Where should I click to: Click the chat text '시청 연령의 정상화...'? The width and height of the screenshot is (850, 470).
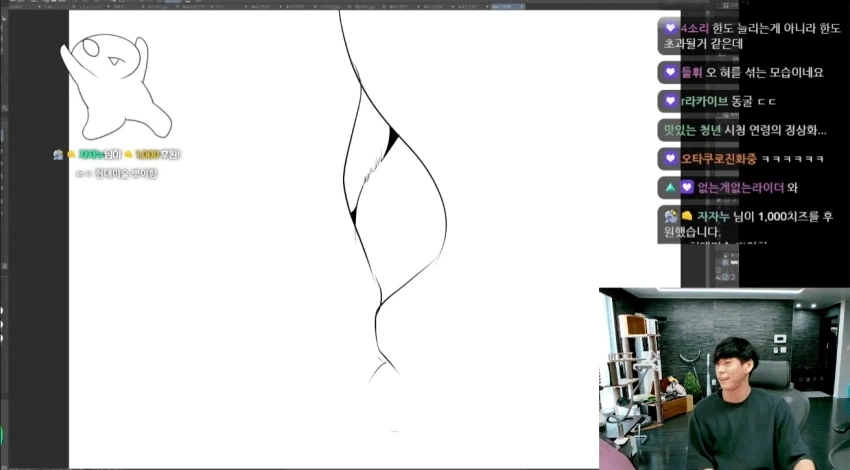[x=776, y=131]
